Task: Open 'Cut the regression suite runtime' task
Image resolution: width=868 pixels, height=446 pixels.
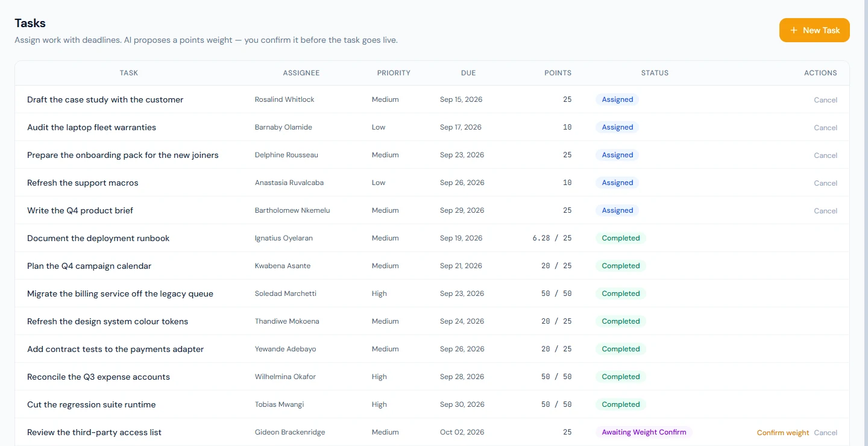Action: tap(91, 404)
